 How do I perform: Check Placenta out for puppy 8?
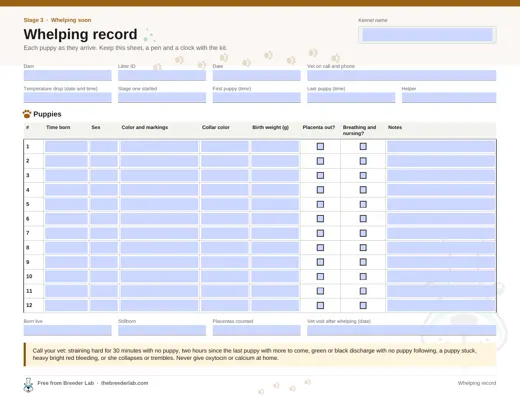coord(320,248)
